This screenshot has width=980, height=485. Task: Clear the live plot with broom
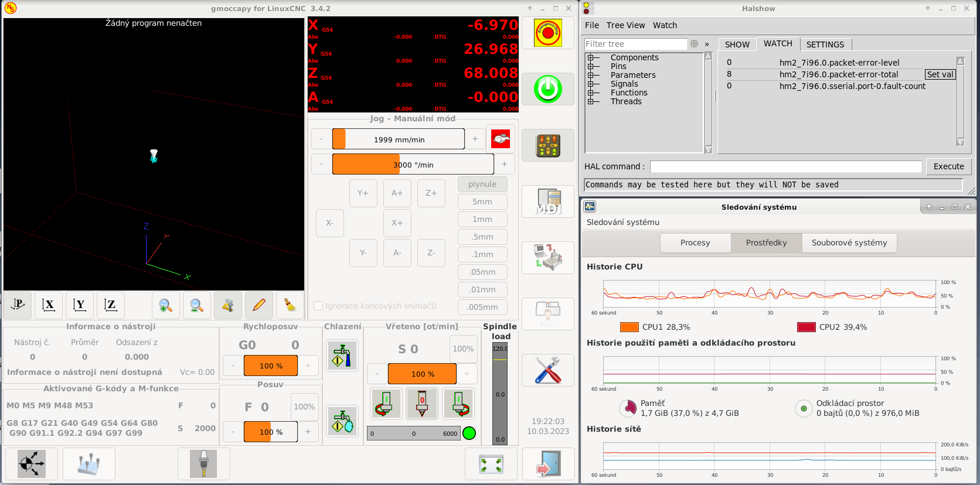[290, 305]
